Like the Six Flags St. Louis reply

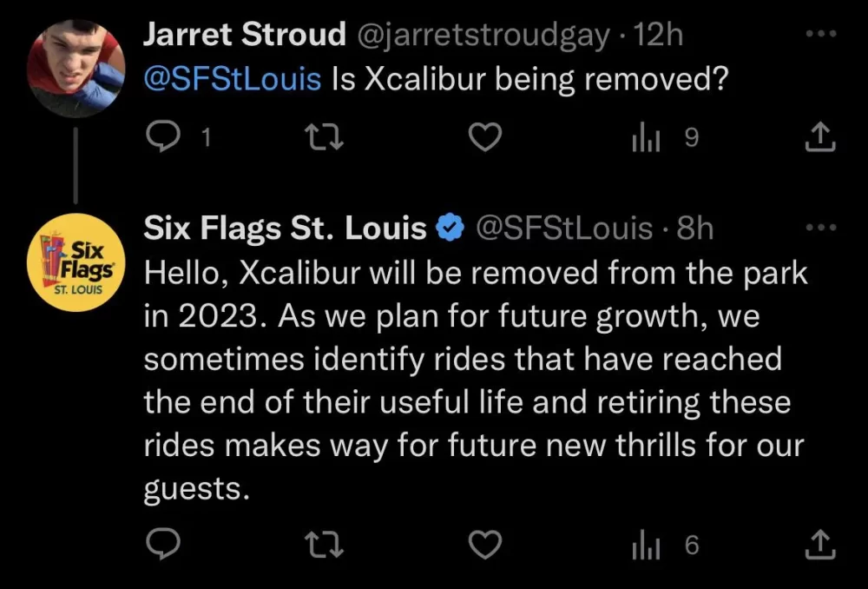click(x=485, y=545)
